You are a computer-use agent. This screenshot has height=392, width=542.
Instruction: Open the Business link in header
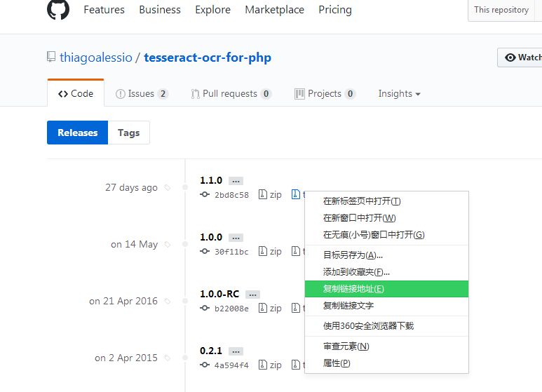[160, 10]
